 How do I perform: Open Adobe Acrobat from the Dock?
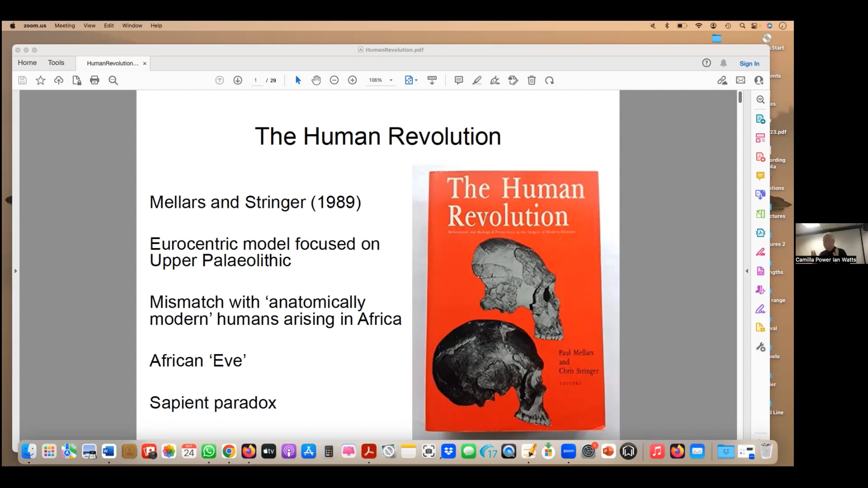(x=369, y=451)
